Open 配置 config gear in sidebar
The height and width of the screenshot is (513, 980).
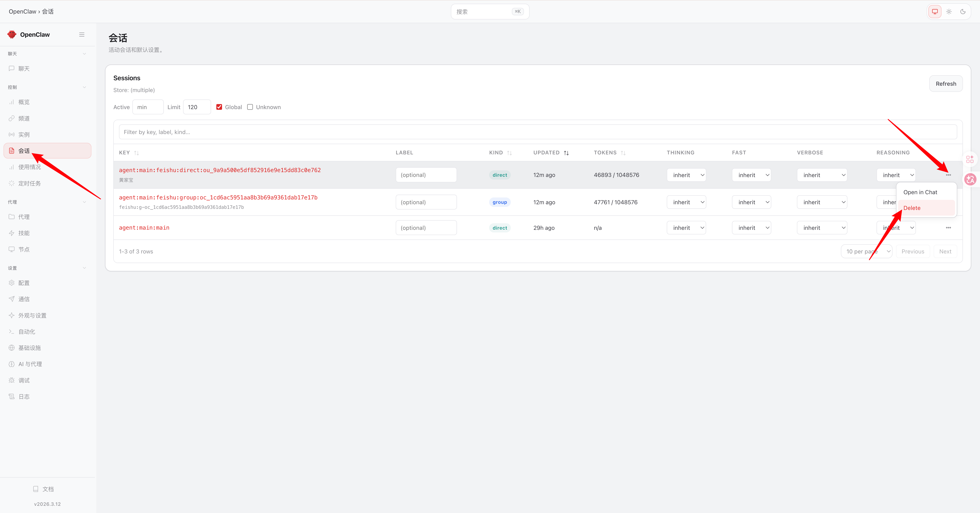(47, 283)
